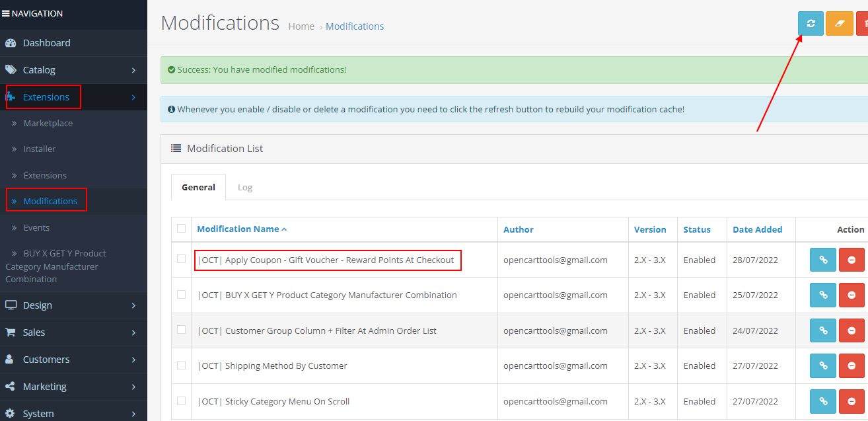The height and width of the screenshot is (421, 868).
Task: Disable the Shipping Method By Customer modification
Action: point(851,365)
